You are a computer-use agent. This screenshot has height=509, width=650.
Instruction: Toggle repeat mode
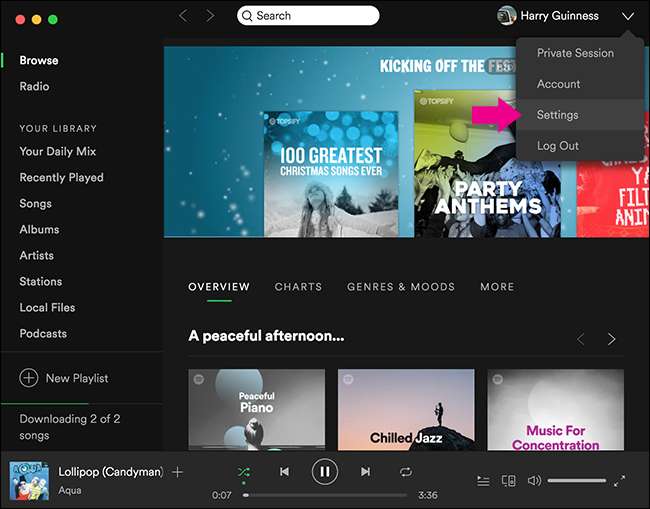click(x=406, y=472)
